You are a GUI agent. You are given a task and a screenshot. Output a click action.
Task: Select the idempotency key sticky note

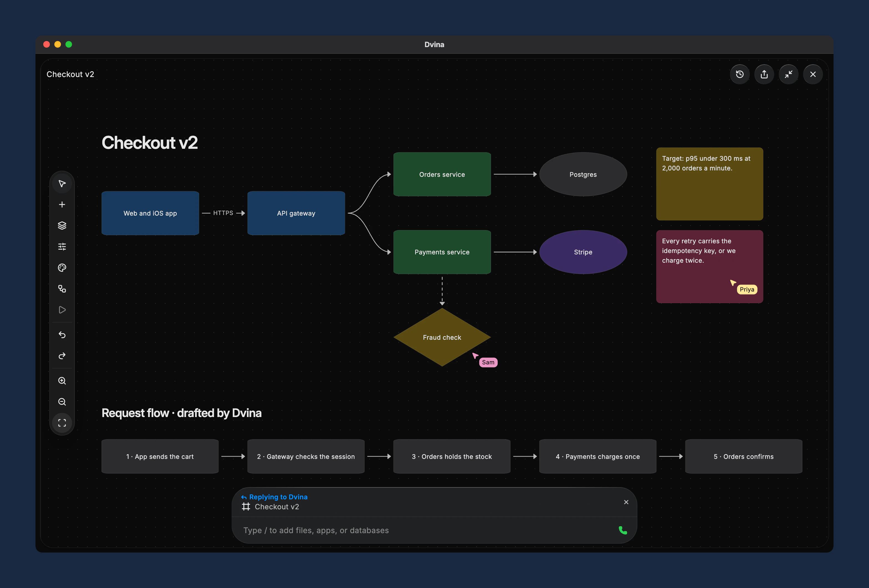(x=709, y=267)
